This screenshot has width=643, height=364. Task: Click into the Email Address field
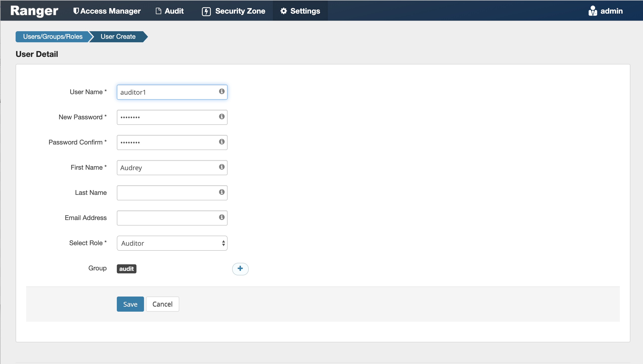(x=167, y=218)
